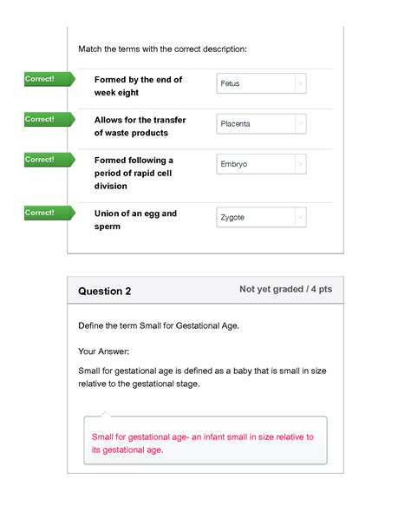
Task: Click the Placenta selection box
Action: 262,124
